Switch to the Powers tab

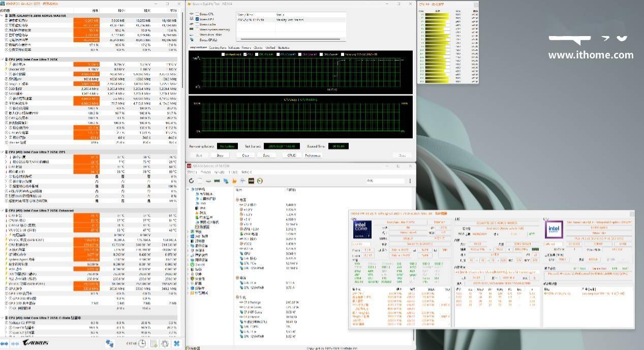(x=247, y=47)
